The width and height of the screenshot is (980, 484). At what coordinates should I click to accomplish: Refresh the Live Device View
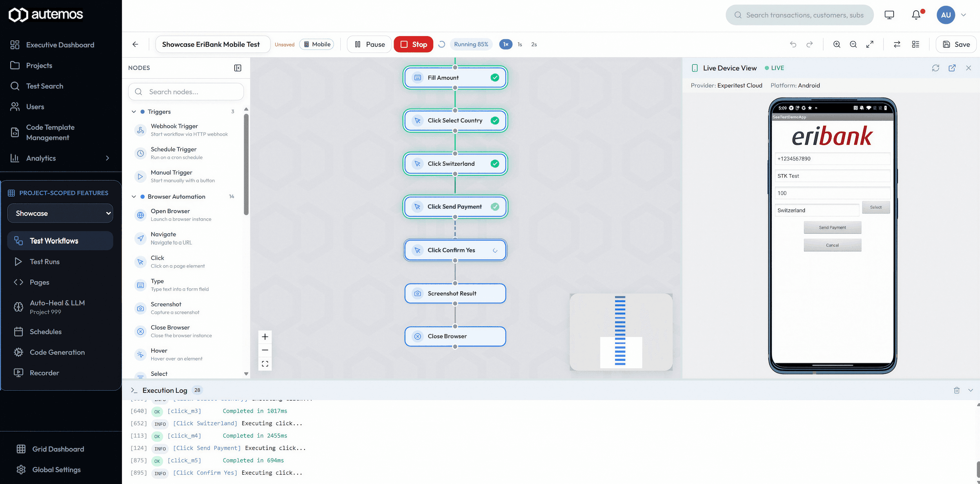point(935,68)
